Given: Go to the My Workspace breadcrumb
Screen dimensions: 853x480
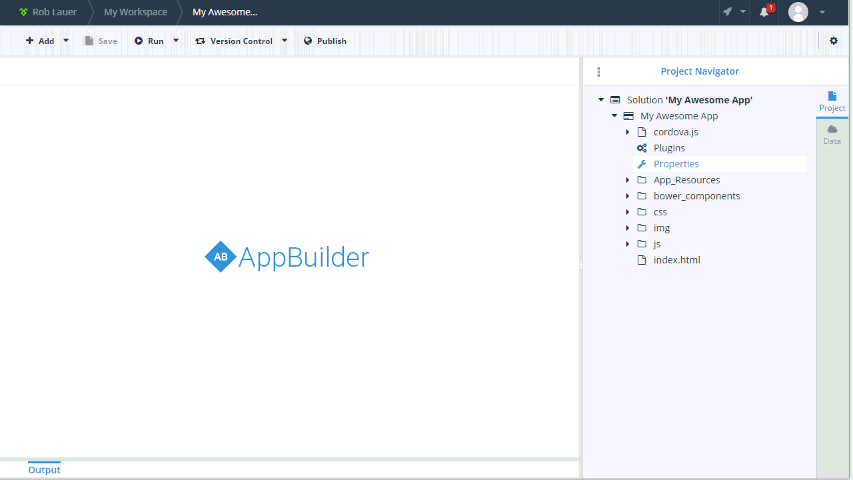Looking at the screenshot, I should tap(135, 12).
